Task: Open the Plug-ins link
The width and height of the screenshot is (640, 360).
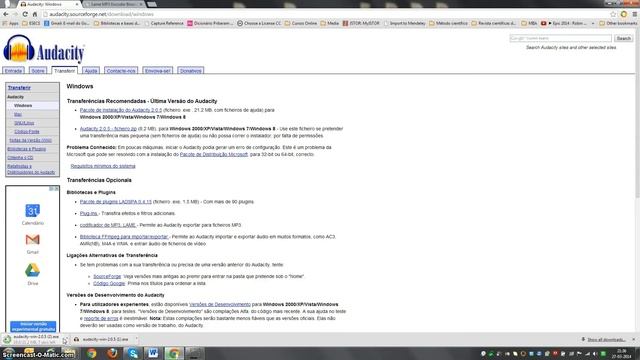Action: pyautogui.click(x=89, y=213)
